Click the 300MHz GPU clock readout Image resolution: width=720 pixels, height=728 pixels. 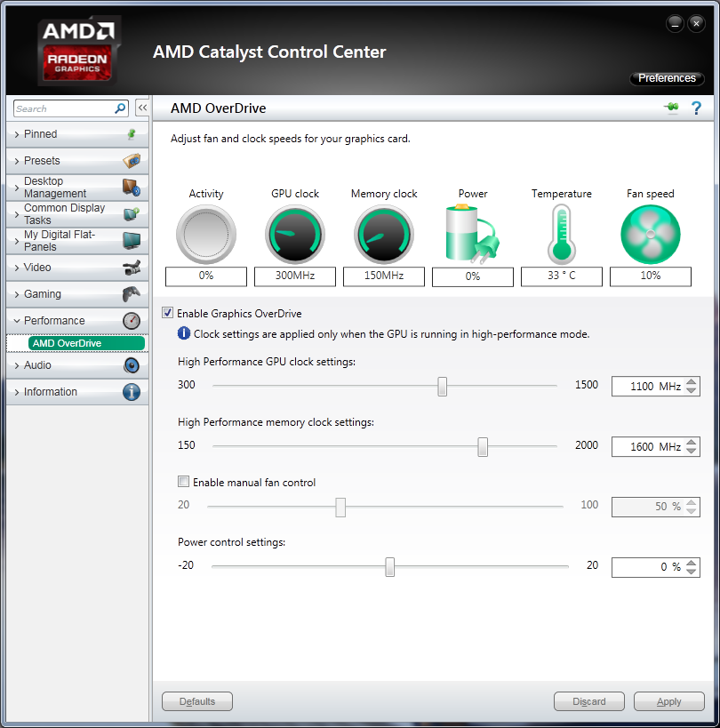(295, 276)
